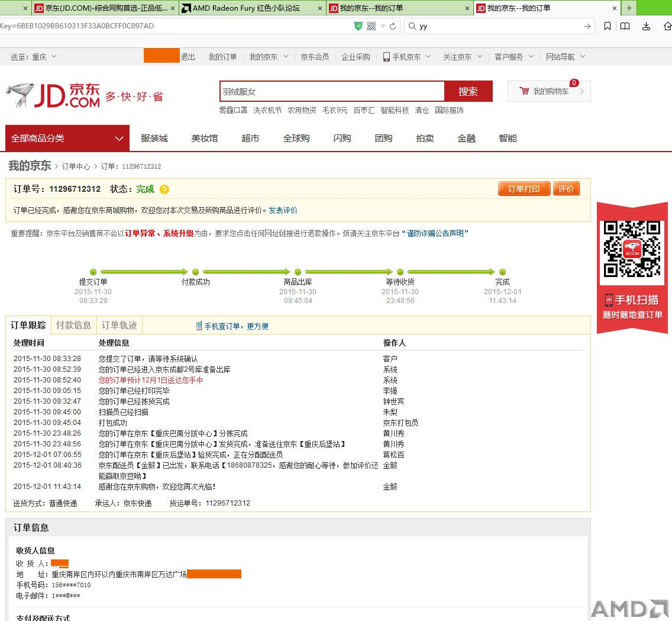
Task: Click the red text 您的订单预计12月1日送达您手中
Action: coord(150,381)
